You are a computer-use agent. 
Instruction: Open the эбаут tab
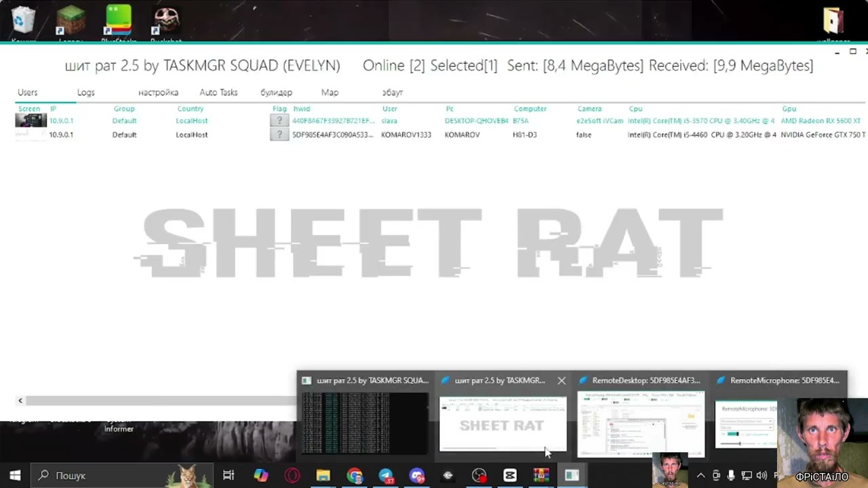(x=392, y=92)
